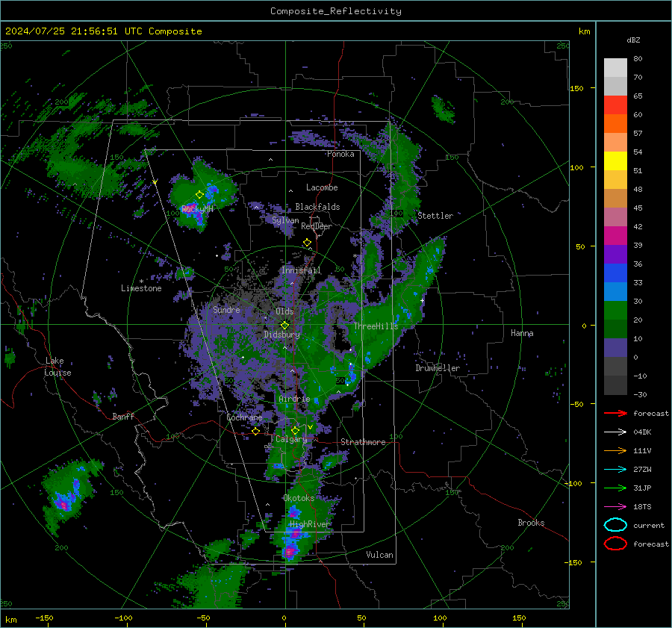Click the Limestone label

pos(141,288)
